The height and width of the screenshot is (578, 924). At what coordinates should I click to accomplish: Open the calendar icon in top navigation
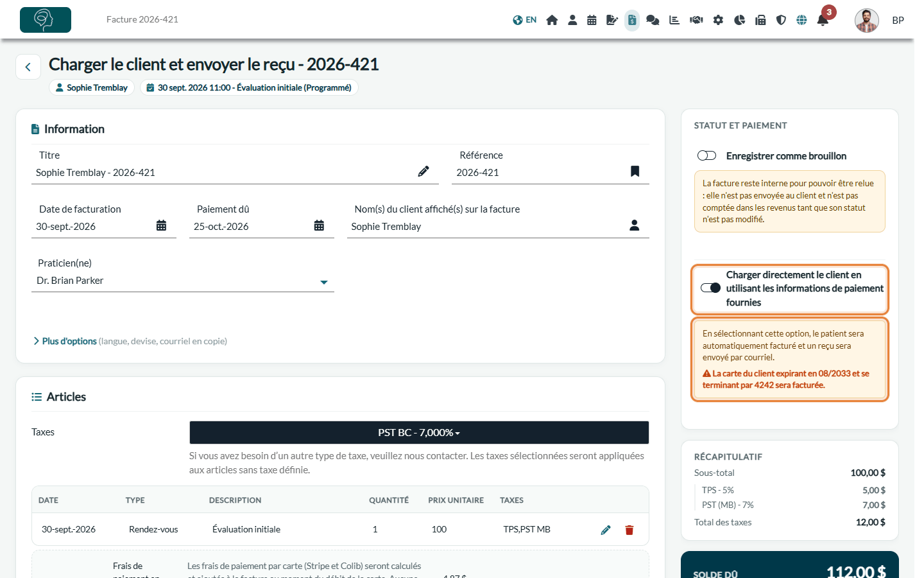click(x=592, y=20)
